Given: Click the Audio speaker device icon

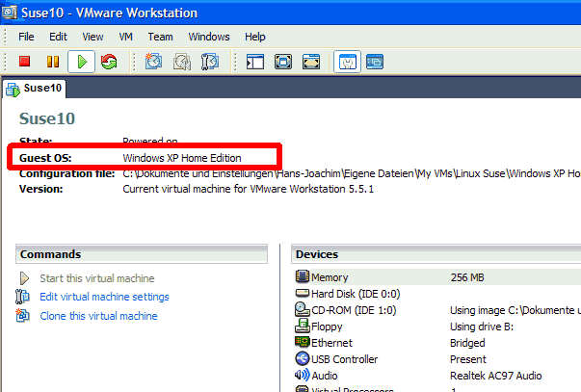Looking at the screenshot, I should (303, 375).
